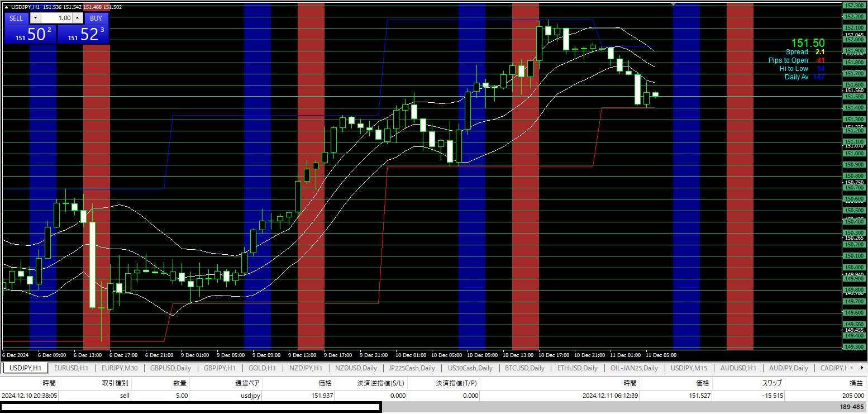868x414 pixels.
Task: Click the gray chart shift marker triangle
Action: click(673, 4)
